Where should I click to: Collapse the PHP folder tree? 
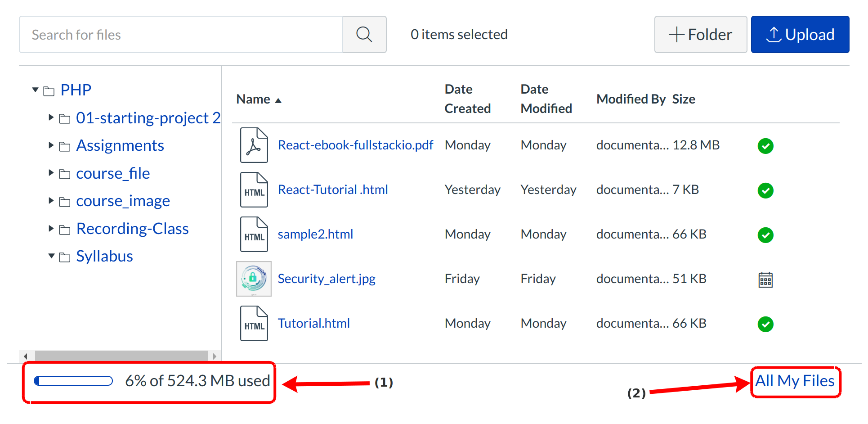(x=36, y=90)
